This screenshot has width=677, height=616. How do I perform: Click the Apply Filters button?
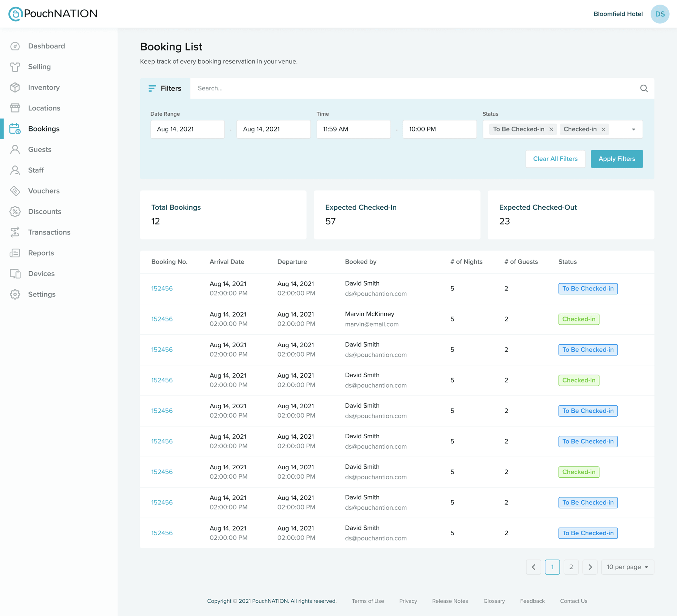(617, 159)
